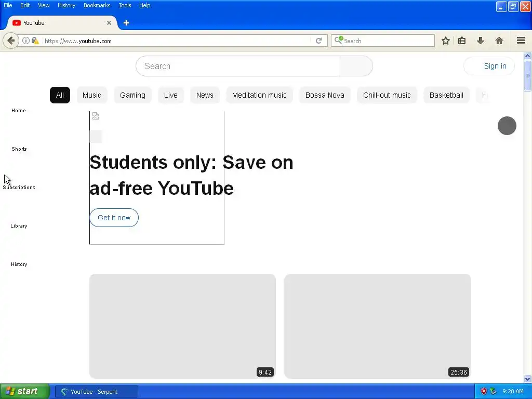Viewport: 532px width, 399px height.
Task: Click the YouTube search submit button
Action: 356,66
